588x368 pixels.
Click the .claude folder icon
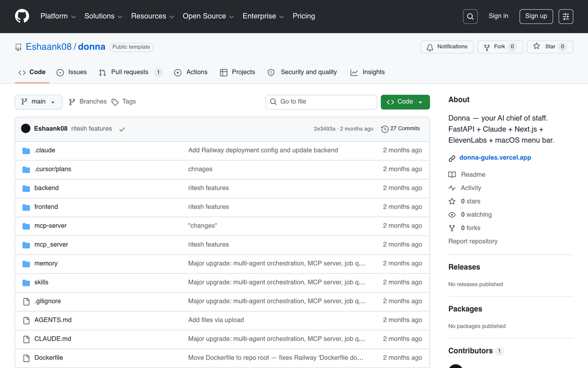(x=26, y=151)
